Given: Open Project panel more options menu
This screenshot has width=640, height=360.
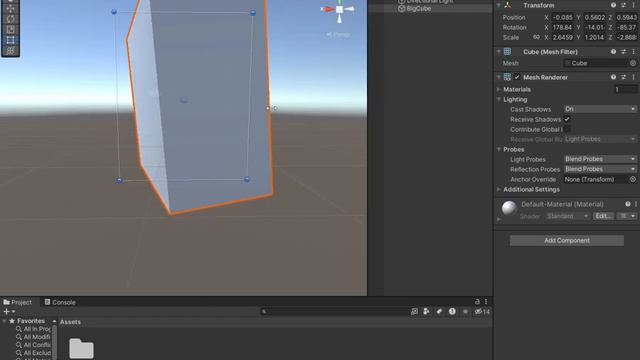Looking at the screenshot, I should (x=486, y=302).
